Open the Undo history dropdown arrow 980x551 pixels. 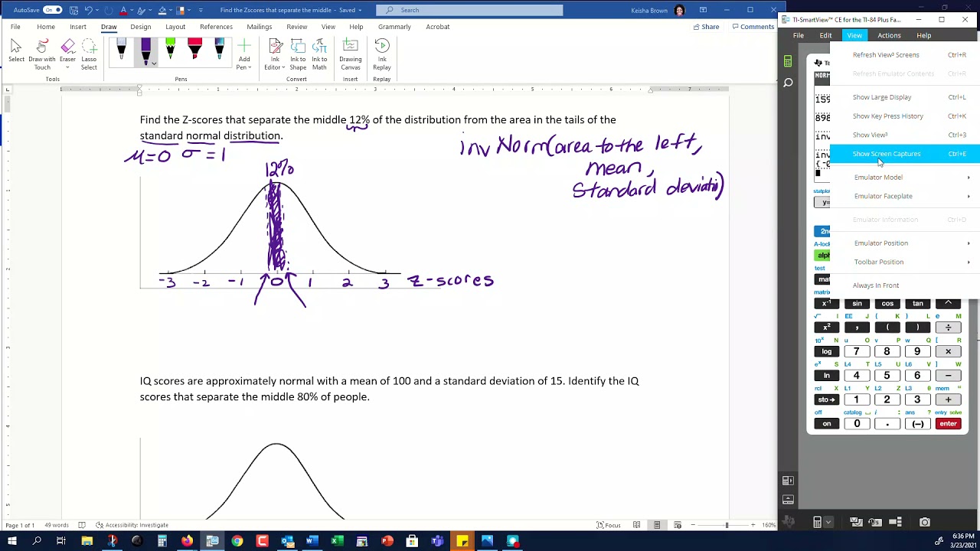(x=97, y=10)
